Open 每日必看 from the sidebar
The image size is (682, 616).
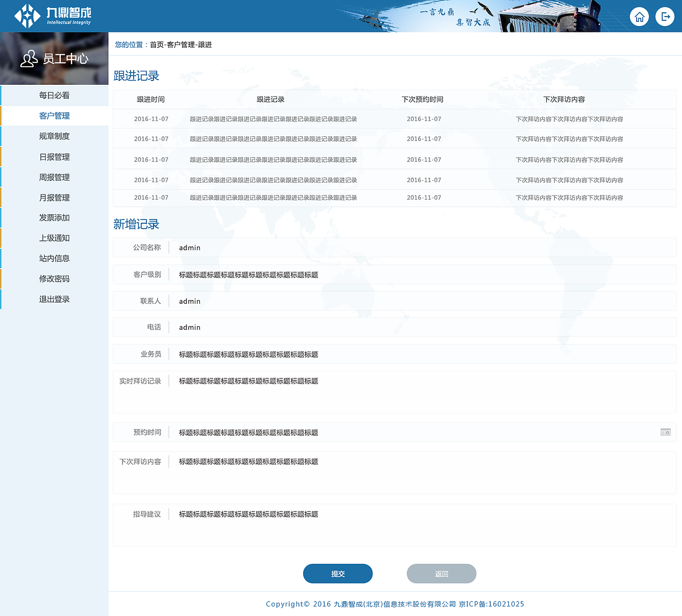click(54, 95)
